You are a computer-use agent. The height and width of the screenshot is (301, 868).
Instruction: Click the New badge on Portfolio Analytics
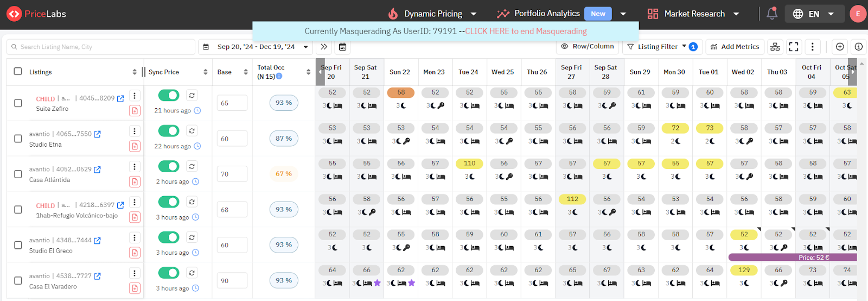point(598,14)
